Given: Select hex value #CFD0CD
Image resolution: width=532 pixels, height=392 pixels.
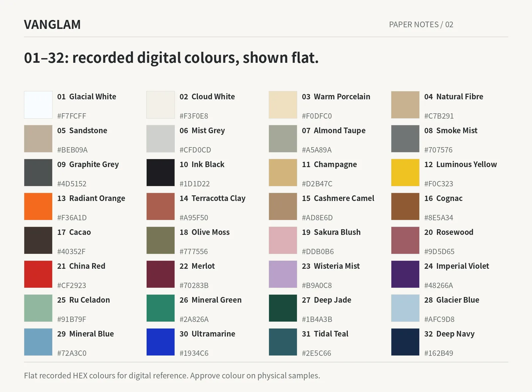Looking at the screenshot, I should click(195, 150).
